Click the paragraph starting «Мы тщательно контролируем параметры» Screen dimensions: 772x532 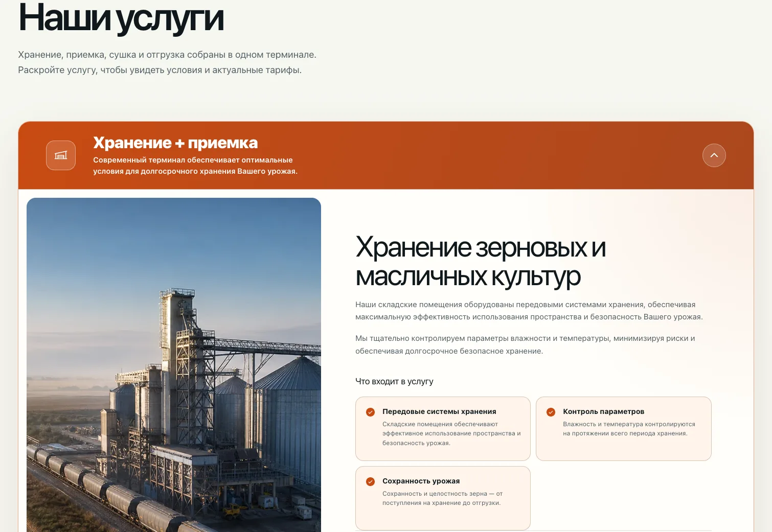pos(525,344)
